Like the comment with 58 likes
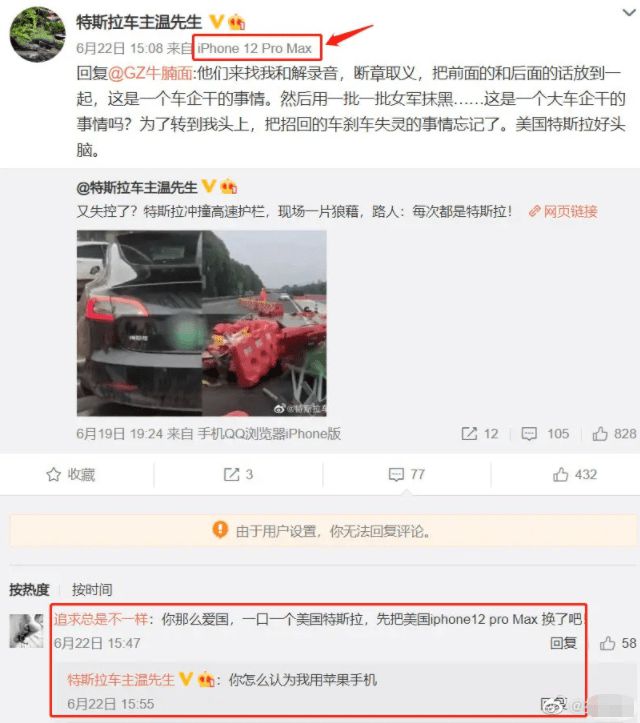 [618, 643]
